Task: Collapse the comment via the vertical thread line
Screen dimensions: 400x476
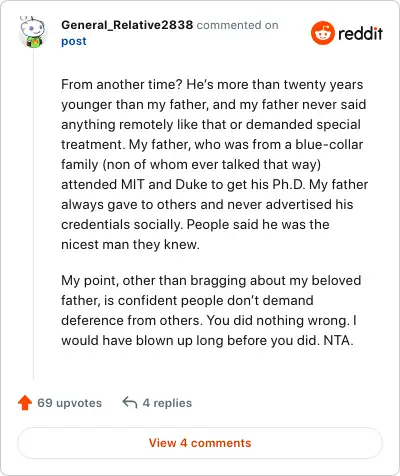Action: tap(33, 213)
